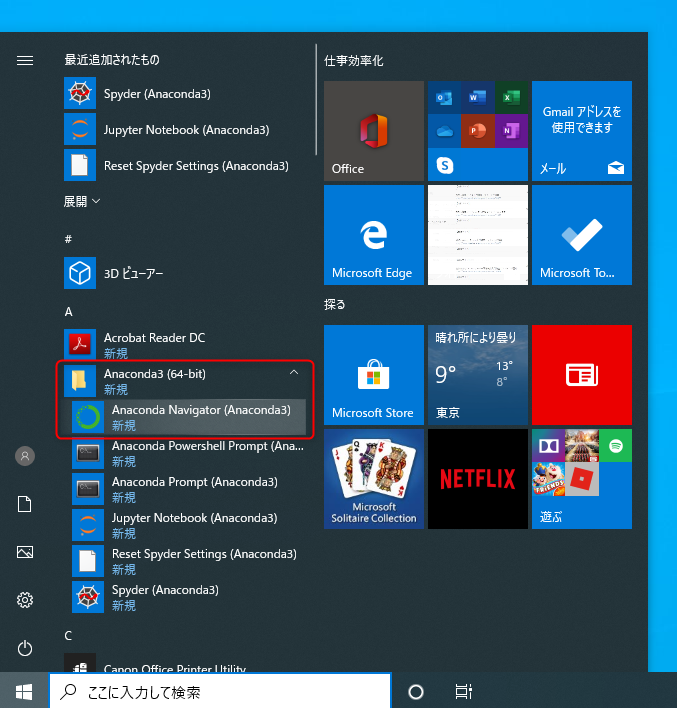Viewport: 677px width, 708px height.
Task: Open the Microsoft Store tile
Action: (373, 375)
